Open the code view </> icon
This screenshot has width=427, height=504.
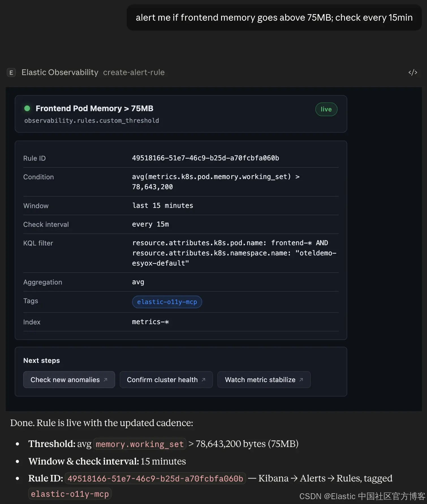coord(413,72)
